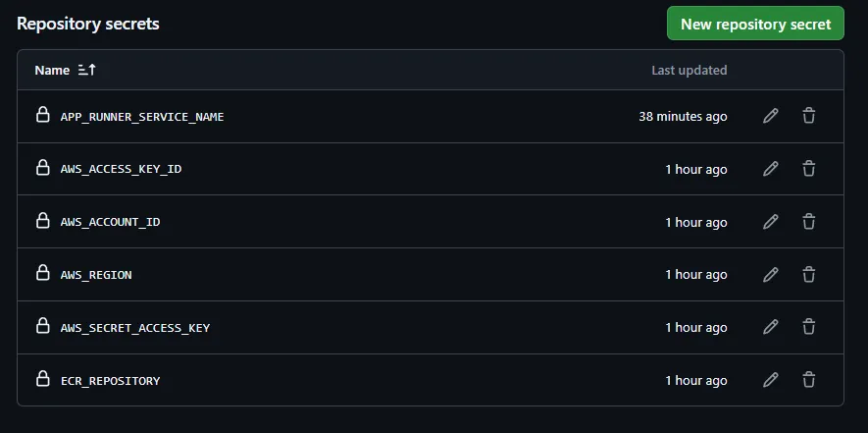This screenshot has height=433, width=868.
Task: Select the ECR_REPOSITORY secret name
Action: click(x=110, y=380)
